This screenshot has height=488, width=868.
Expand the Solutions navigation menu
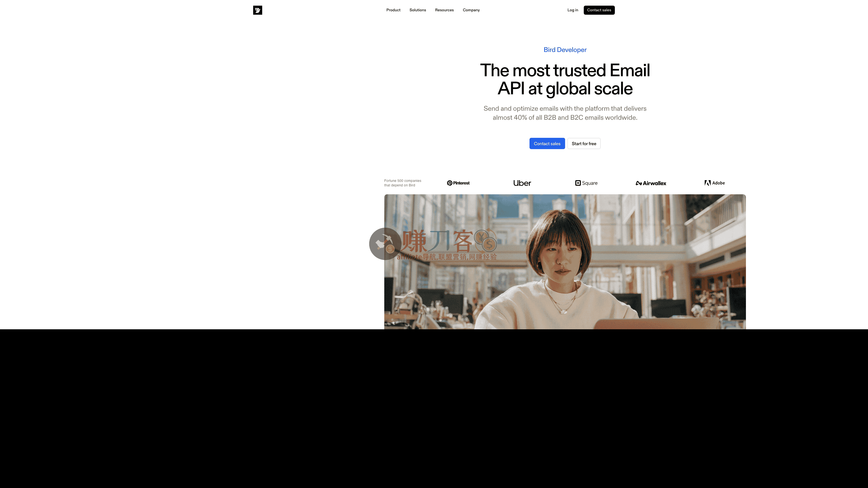tap(418, 10)
